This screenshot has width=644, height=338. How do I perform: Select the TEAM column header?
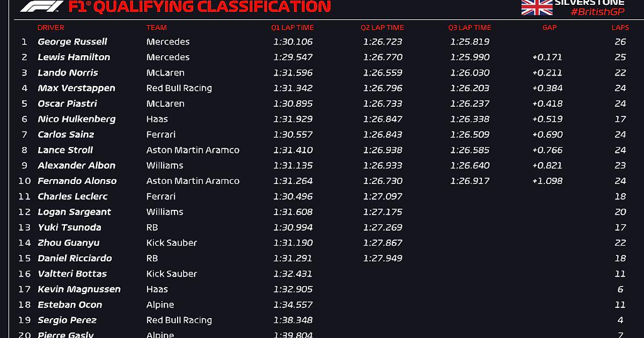[x=157, y=27]
